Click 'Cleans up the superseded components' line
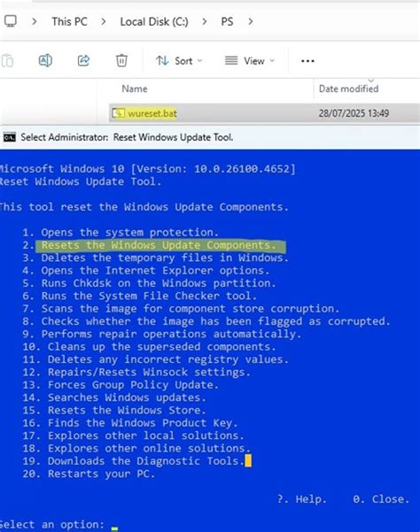420x532 pixels. (x=150, y=347)
